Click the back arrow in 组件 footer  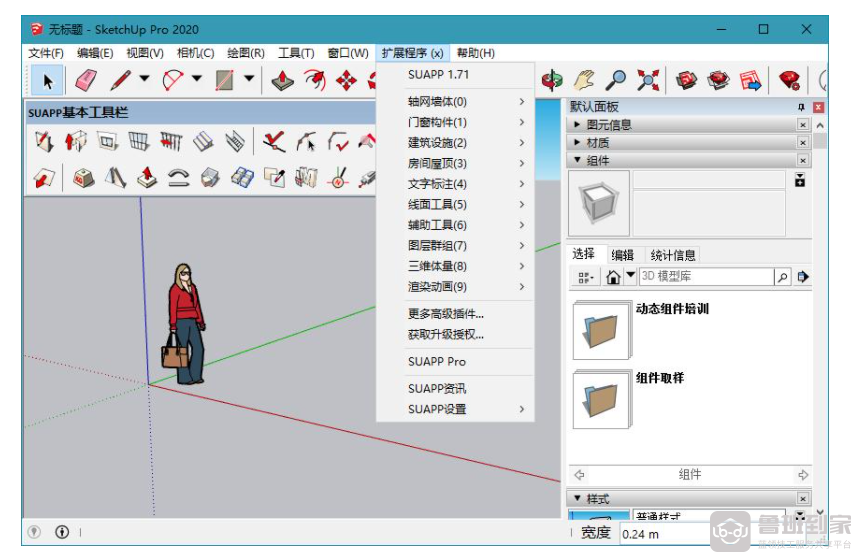tap(580, 475)
